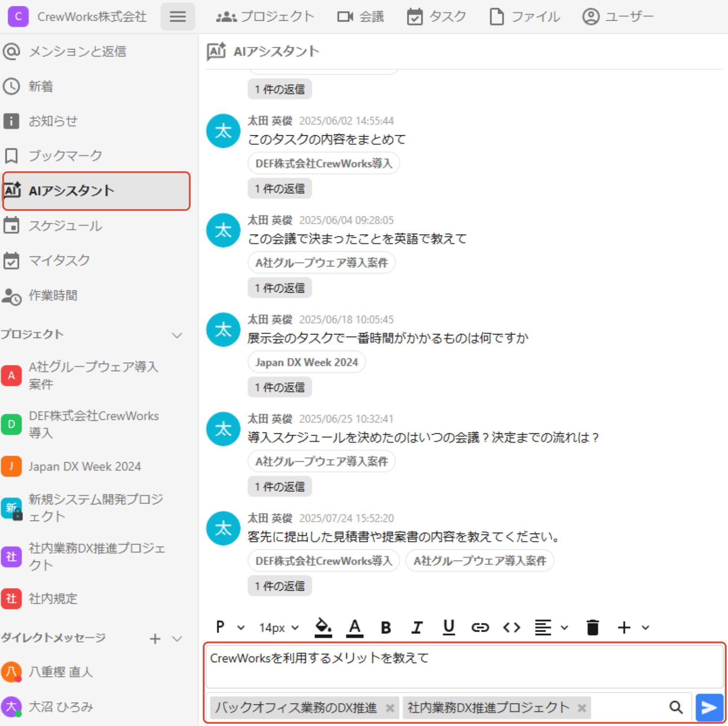Open the insert options dropdown arrow
Viewport: 728px width, 726px height.
tap(645, 628)
